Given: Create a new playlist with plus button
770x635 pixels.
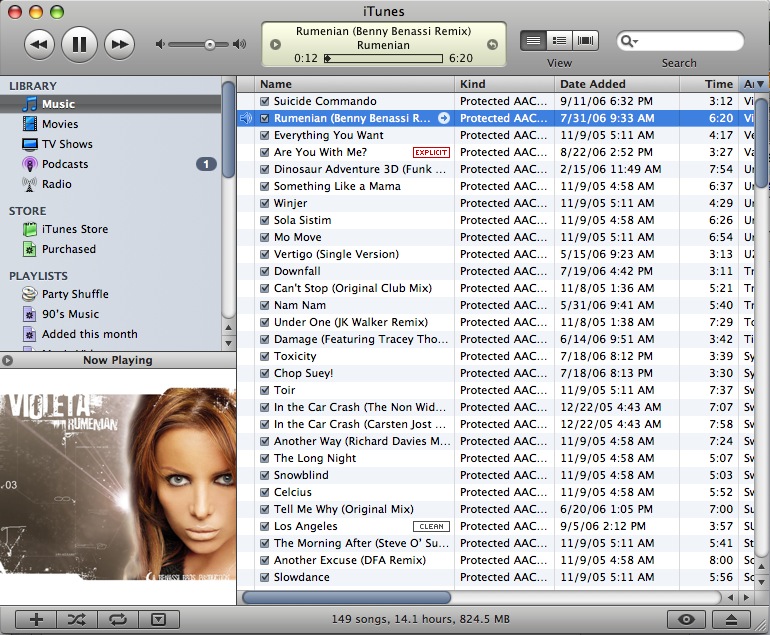Looking at the screenshot, I should coord(36,620).
